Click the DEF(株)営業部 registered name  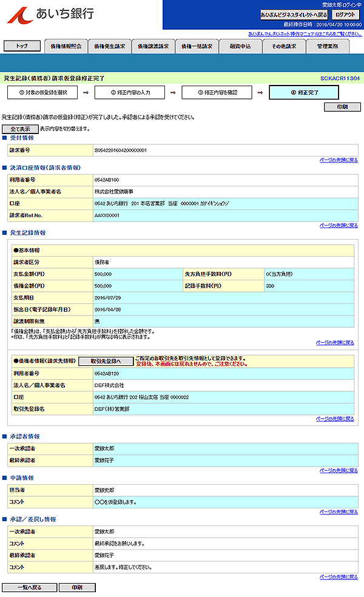(112, 409)
